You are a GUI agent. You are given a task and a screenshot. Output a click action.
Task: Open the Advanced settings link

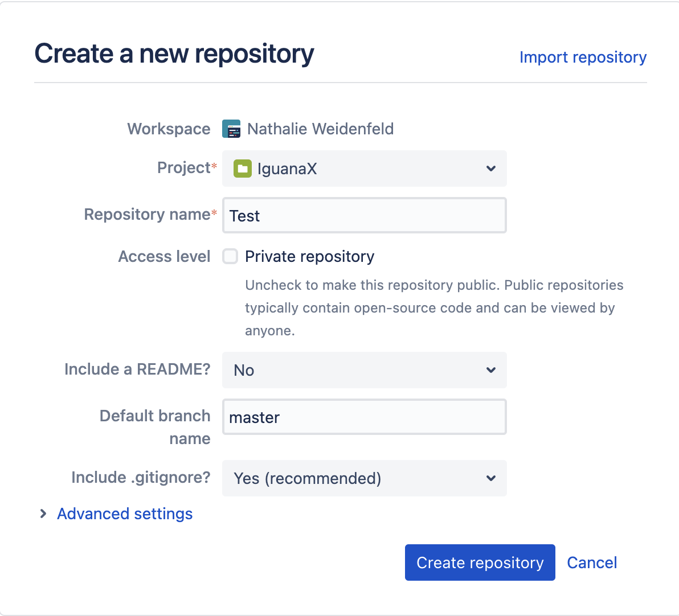[x=125, y=514]
